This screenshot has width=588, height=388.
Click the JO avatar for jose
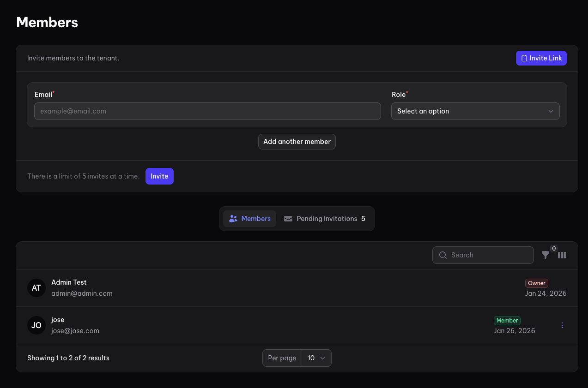(36, 325)
